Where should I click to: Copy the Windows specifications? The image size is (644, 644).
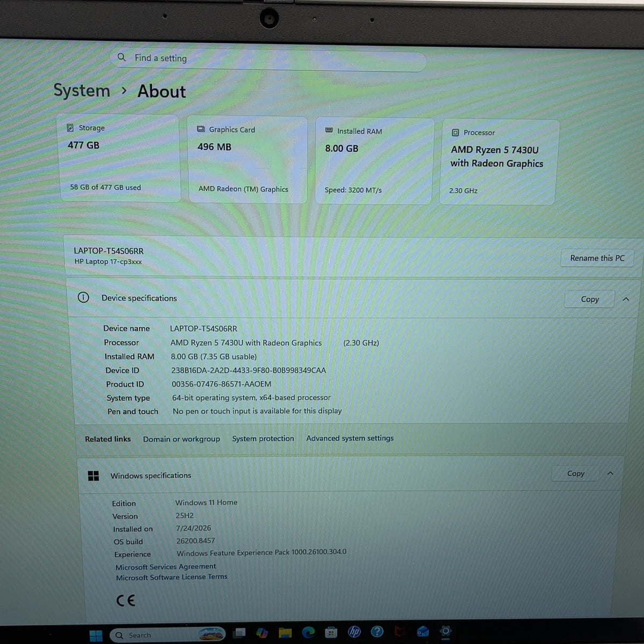(x=576, y=473)
